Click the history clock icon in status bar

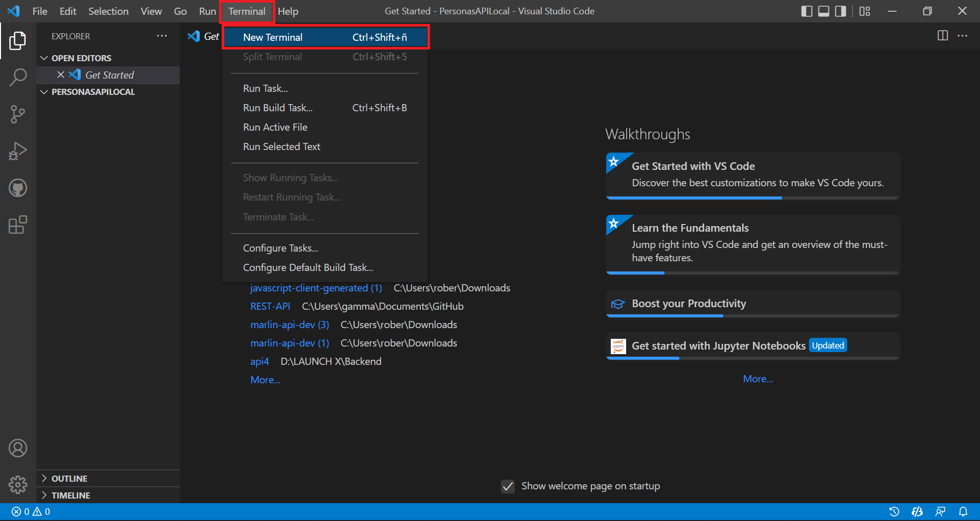coord(894,511)
